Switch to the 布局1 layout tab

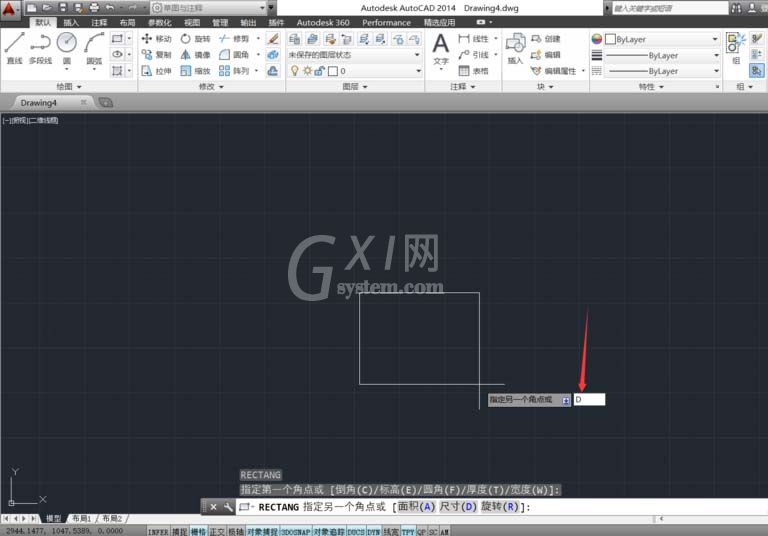(82, 518)
